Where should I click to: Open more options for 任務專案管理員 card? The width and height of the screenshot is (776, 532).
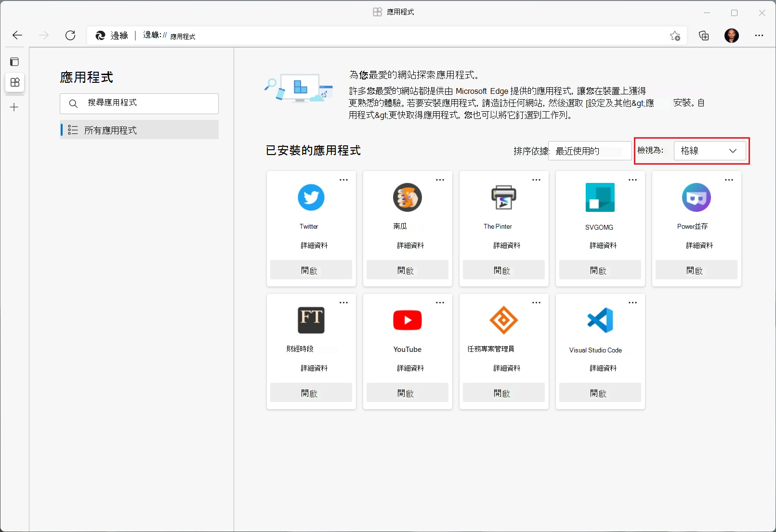click(x=536, y=303)
